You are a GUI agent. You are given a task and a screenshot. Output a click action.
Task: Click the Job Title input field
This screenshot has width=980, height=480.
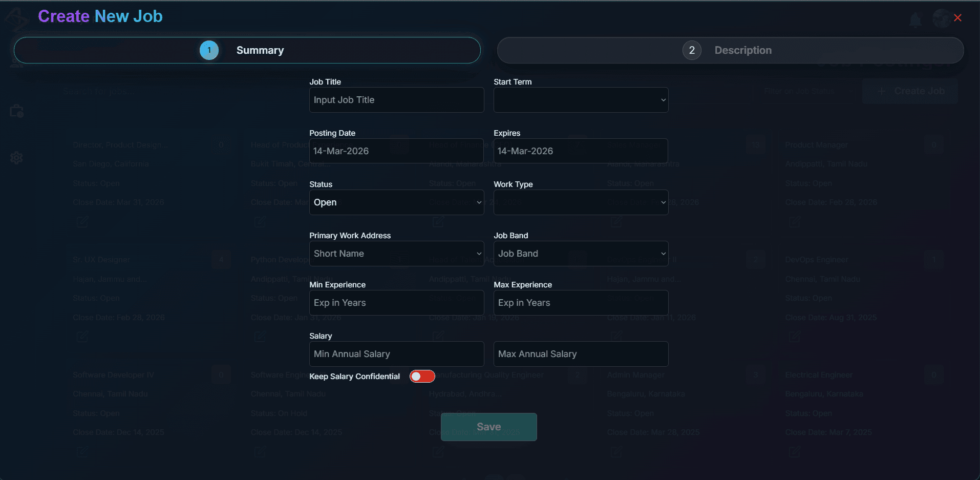pyautogui.click(x=396, y=100)
